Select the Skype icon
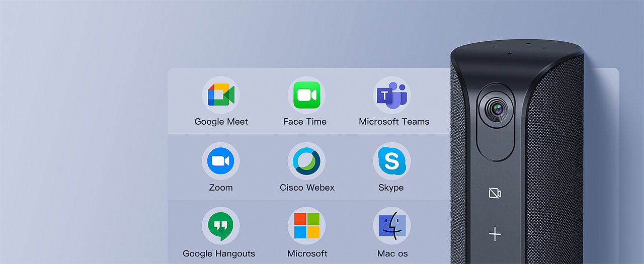Viewport: 644px width, 264px height. [x=392, y=161]
